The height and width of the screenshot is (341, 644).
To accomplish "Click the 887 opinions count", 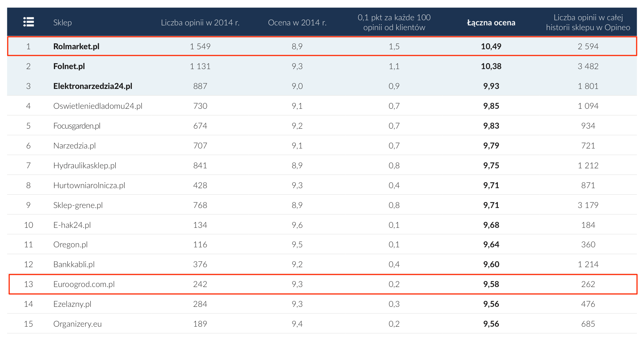I will (x=200, y=86).
